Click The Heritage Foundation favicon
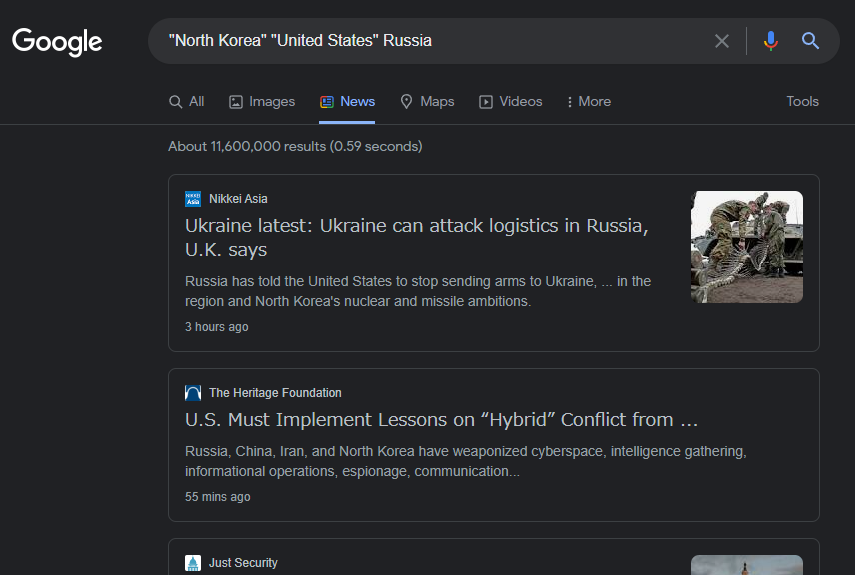This screenshot has height=575, width=855. (193, 393)
